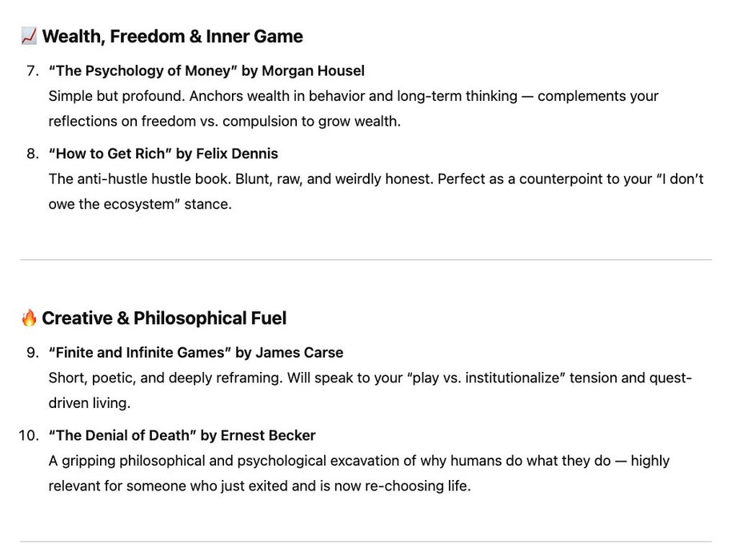Click "The Denial of Death" book title
The image size is (732, 560).
(x=122, y=435)
